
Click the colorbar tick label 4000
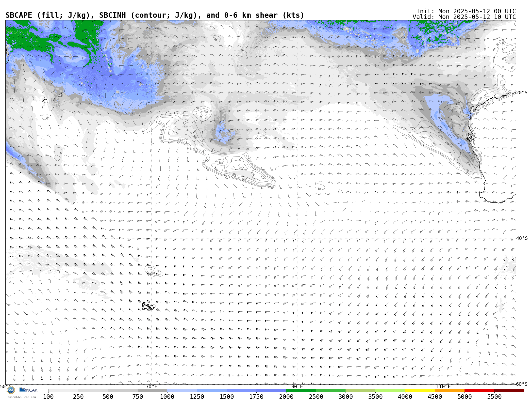click(x=405, y=397)
